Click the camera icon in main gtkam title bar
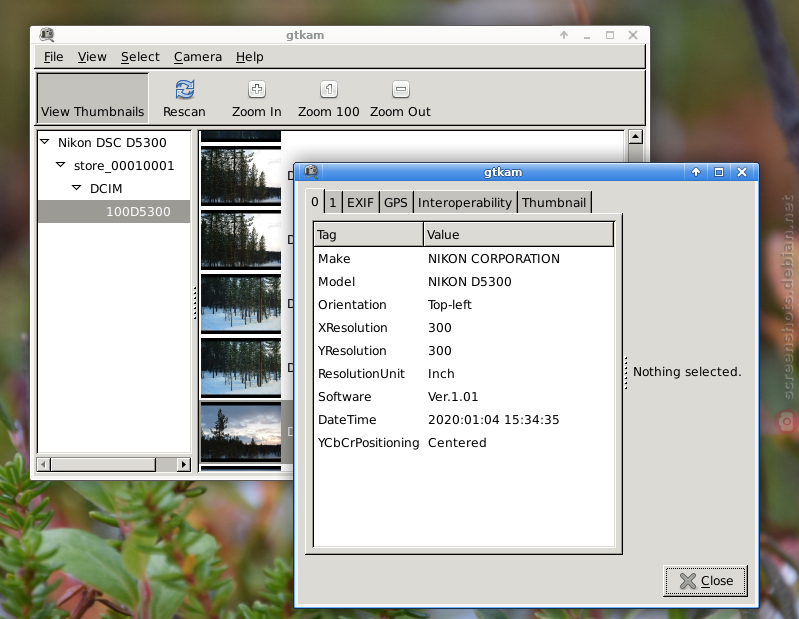The image size is (799, 619). coord(47,35)
